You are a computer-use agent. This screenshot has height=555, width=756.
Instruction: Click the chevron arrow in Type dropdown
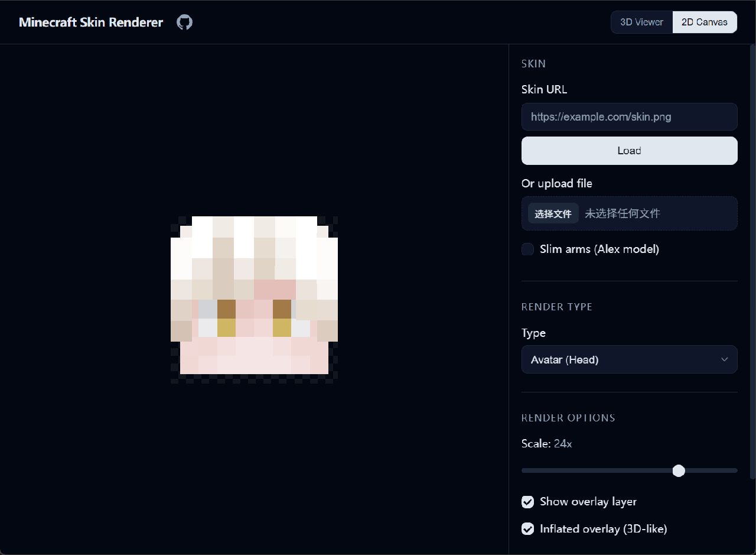point(724,359)
